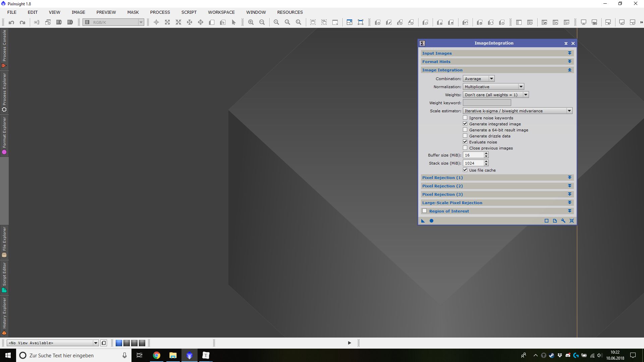Shade the ImageIntegration window via title arrow

pos(566,43)
